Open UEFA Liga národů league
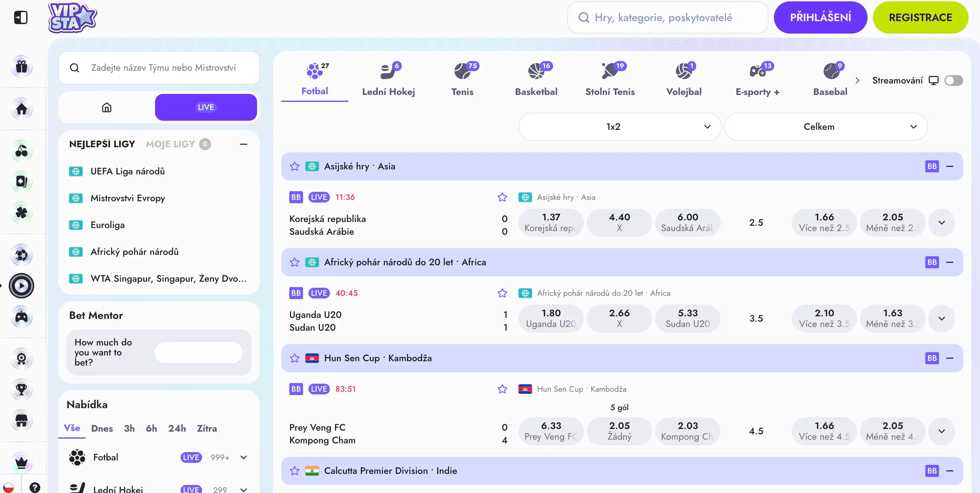The width and height of the screenshot is (980, 493). 128,171
